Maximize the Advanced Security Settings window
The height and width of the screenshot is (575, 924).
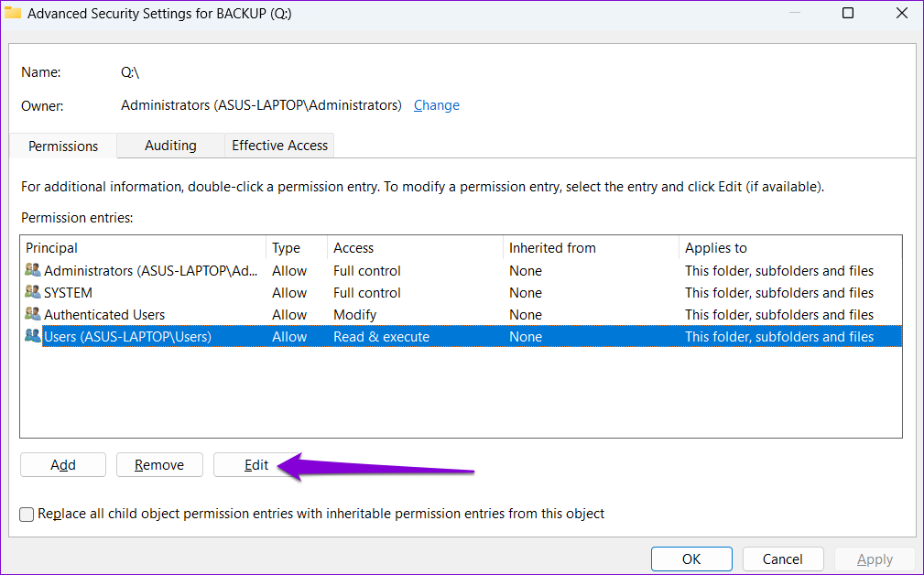[x=848, y=13]
